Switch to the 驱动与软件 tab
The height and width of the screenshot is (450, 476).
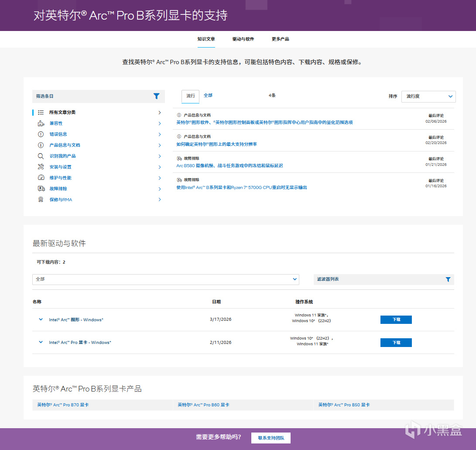[243, 39]
